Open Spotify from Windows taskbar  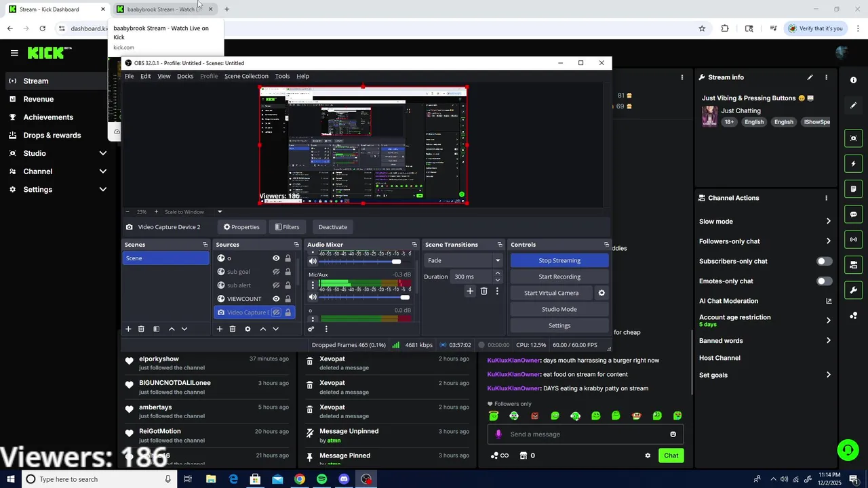pyautogui.click(x=321, y=479)
